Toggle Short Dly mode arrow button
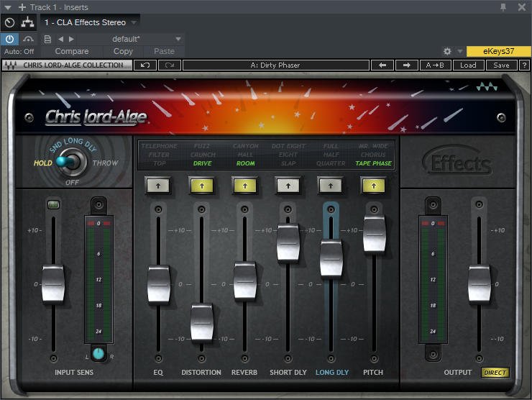Screen dimensions: 532x400 pyautogui.click(x=288, y=186)
